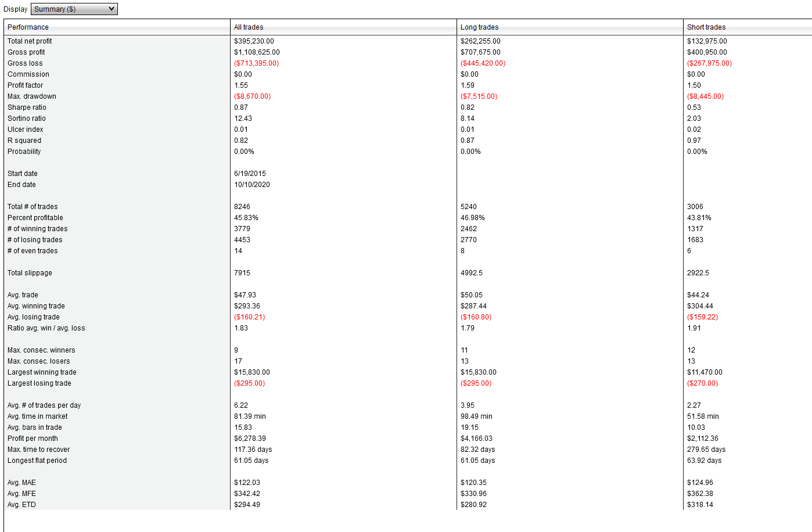Select the R squared row label

(x=24, y=141)
